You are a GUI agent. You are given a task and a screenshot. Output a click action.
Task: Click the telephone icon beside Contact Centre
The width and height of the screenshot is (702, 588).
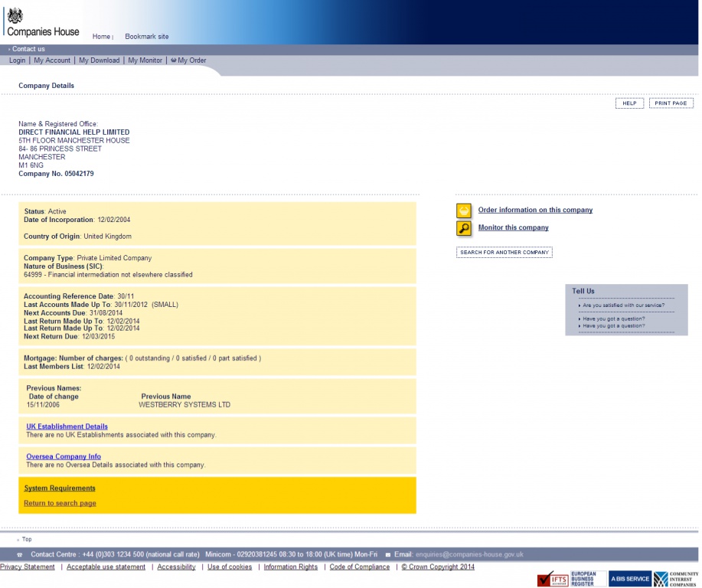click(20, 555)
